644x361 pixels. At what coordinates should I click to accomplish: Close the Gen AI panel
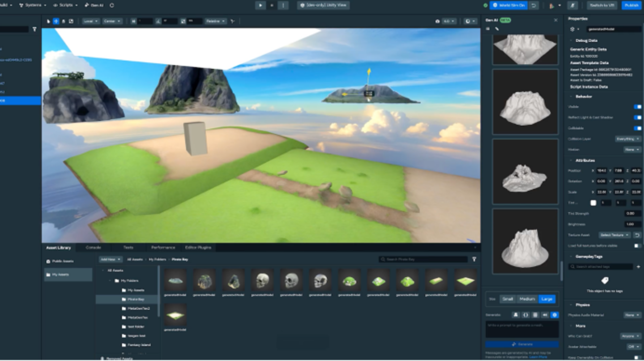click(556, 20)
